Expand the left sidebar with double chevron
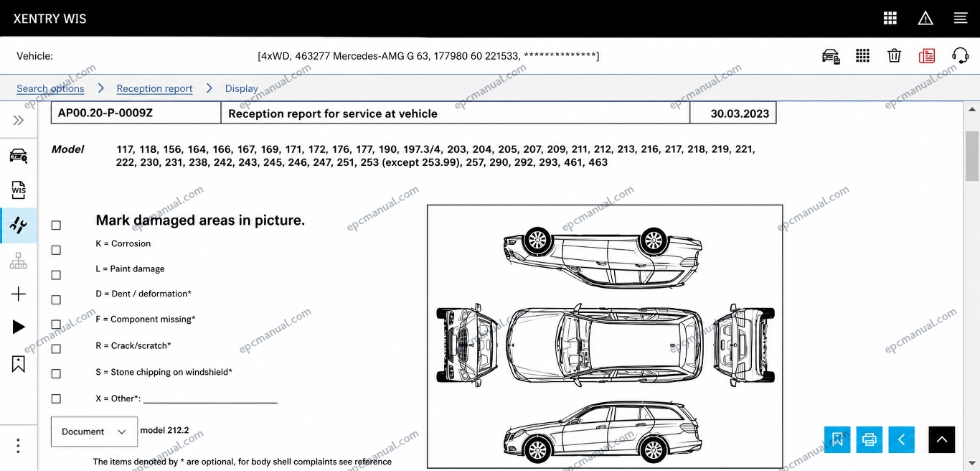The image size is (980, 471). (x=19, y=120)
